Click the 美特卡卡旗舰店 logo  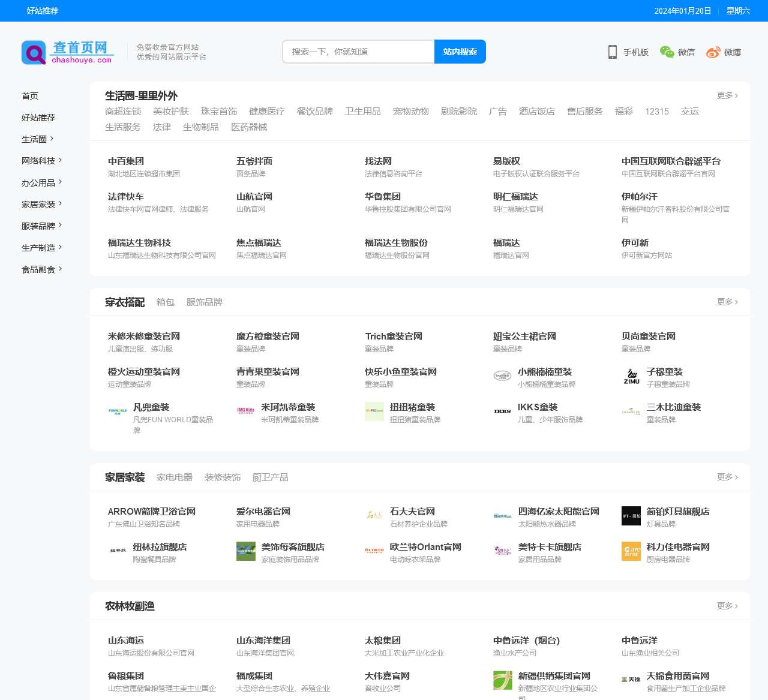[502, 551]
